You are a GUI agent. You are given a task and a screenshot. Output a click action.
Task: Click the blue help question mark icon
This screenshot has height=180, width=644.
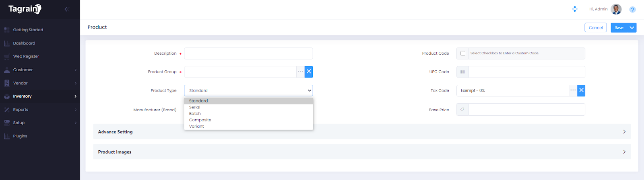(632, 9)
